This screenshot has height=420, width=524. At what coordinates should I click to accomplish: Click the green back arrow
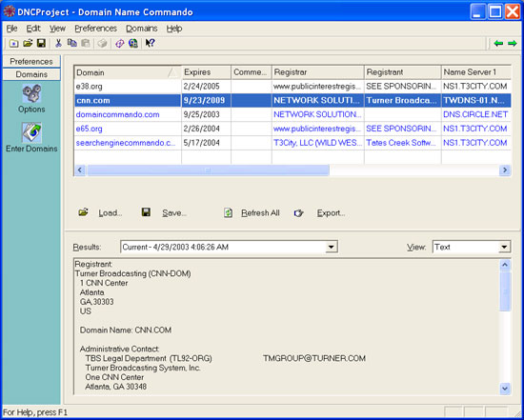[498, 44]
